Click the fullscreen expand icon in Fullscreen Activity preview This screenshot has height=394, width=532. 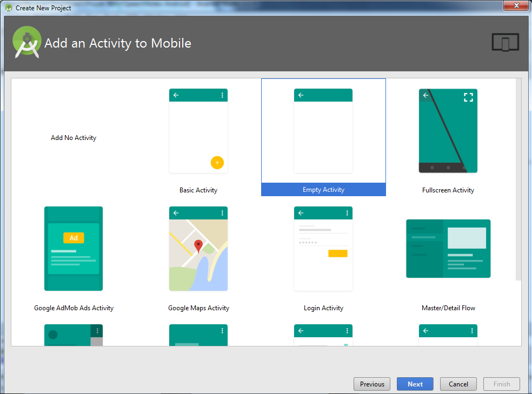468,97
